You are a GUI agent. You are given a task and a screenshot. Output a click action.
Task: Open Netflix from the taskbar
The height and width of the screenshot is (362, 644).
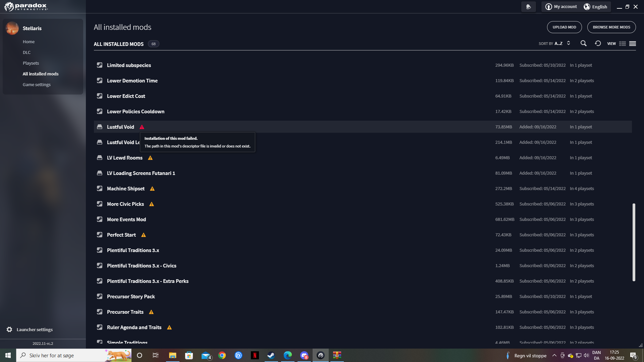click(x=255, y=355)
